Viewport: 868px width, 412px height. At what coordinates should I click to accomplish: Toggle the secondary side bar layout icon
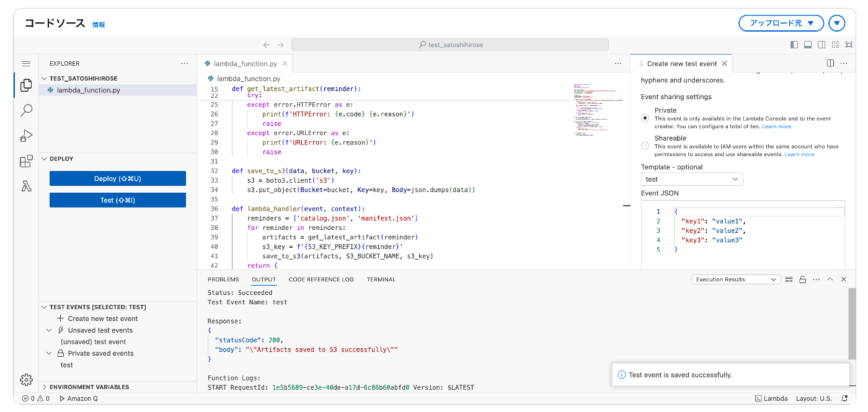(821, 45)
